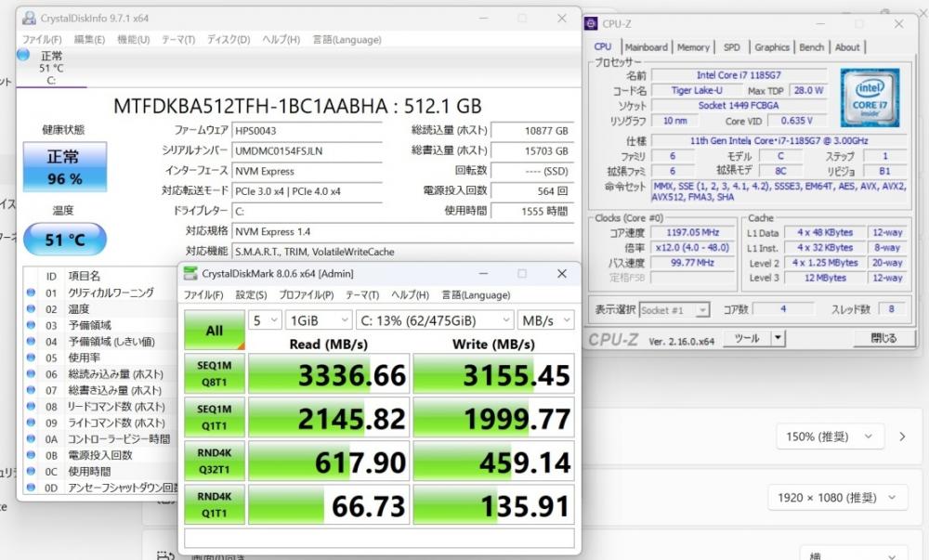Expand the C: 13% drive selection dropdown
The height and width of the screenshot is (560, 929).
433,319
